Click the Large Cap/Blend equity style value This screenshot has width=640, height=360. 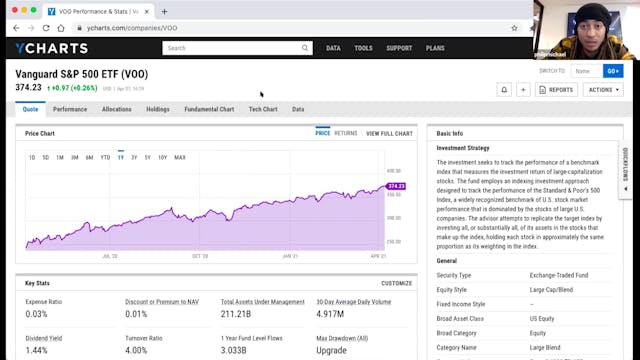551,290
